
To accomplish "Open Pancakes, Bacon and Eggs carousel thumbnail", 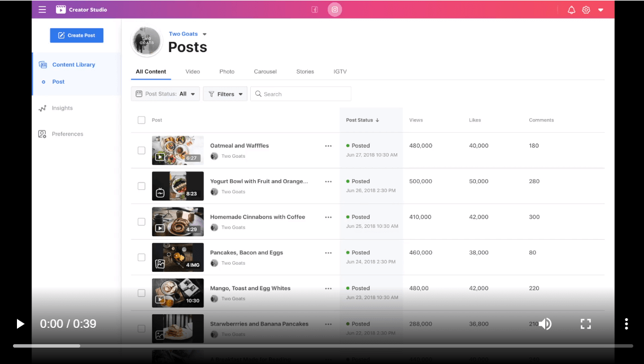I will click(178, 257).
